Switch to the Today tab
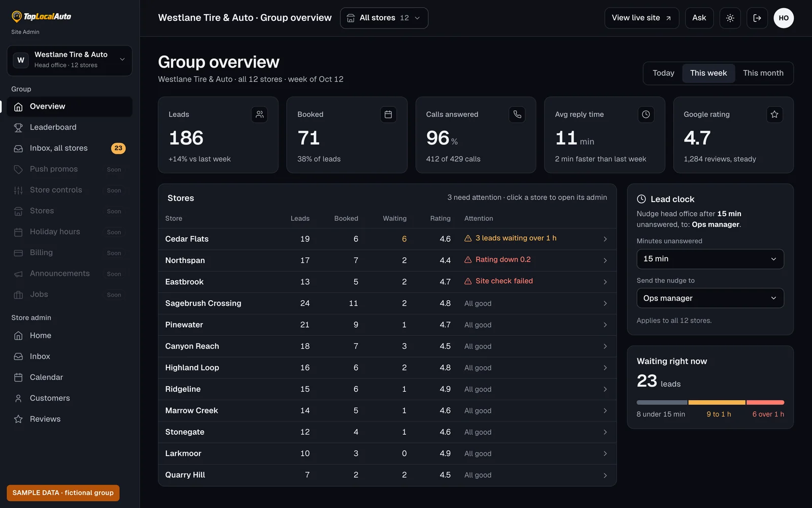 click(663, 73)
